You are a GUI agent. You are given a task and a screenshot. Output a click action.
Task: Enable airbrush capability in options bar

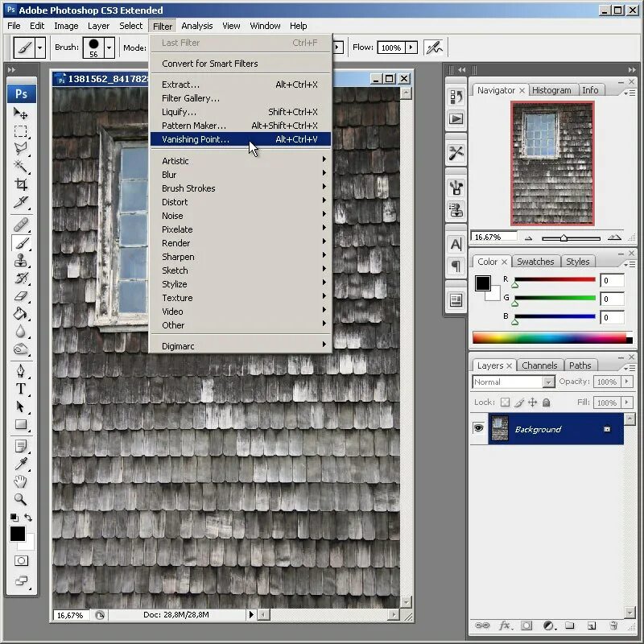[434, 47]
